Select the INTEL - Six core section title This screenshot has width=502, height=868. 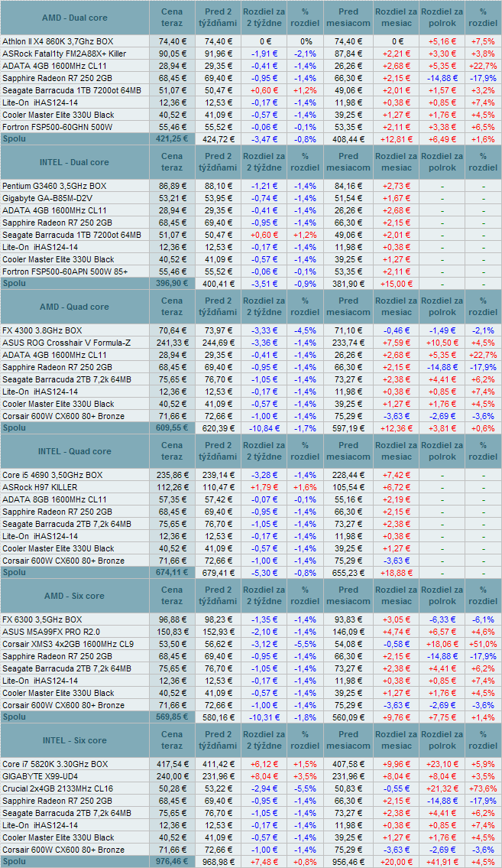pyautogui.click(x=74, y=740)
